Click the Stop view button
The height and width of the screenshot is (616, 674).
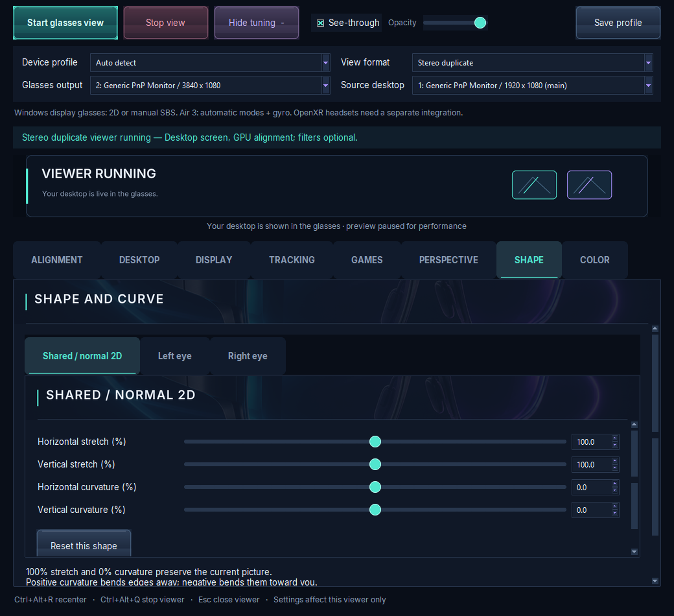pos(165,23)
